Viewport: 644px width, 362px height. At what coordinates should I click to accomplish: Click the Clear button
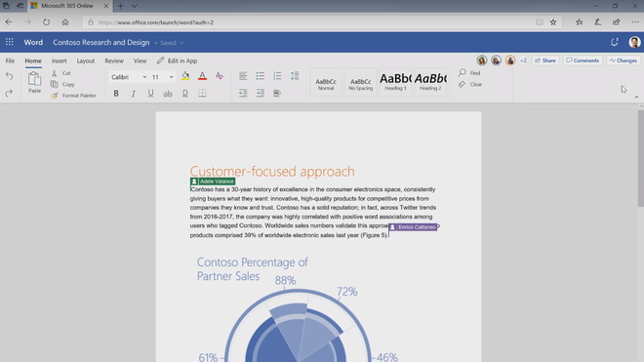click(x=470, y=84)
